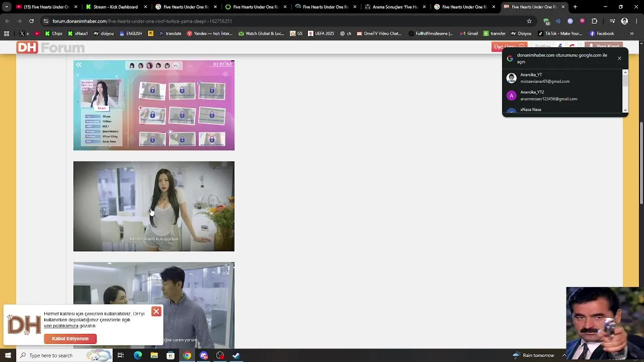Open the tab search dropdown
Viewport: 644px width, 362px height.
(7, 7)
